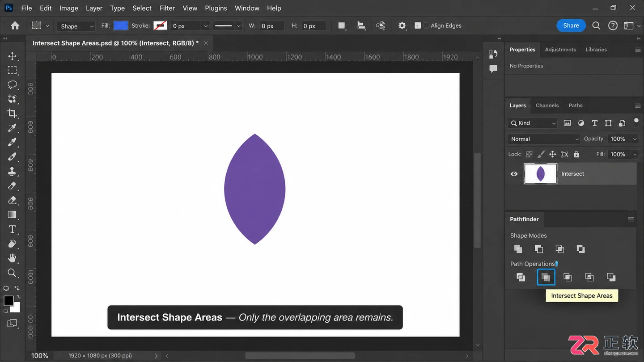The height and width of the screenshot is (362, 644).
Task: Select the Hand tool
Action: 13,258
